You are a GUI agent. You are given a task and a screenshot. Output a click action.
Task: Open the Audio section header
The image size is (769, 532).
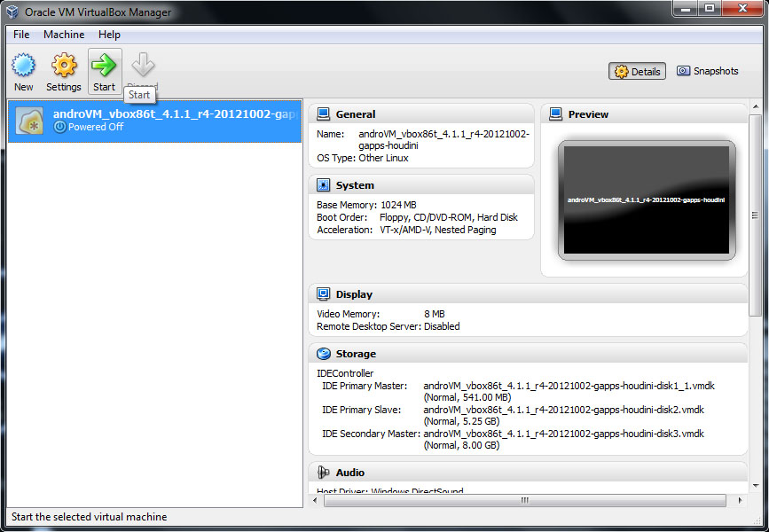528,473
